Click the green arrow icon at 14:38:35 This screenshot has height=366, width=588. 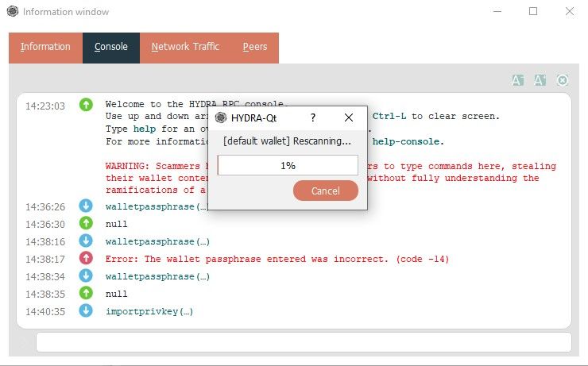click(x=86, y=293)
